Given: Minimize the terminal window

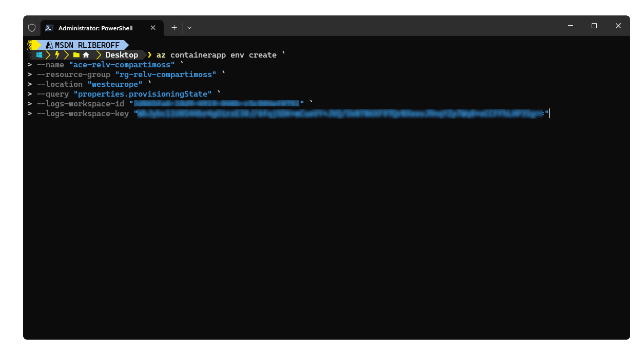Looking at the screenshot, I should pyautogui.click(x=570, y=26).
